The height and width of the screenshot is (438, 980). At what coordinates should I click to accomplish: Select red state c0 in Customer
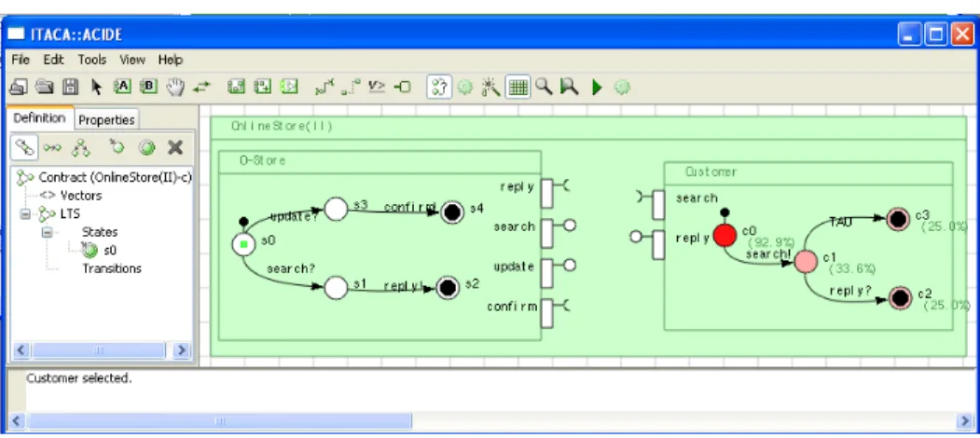[x=725, y=234]
